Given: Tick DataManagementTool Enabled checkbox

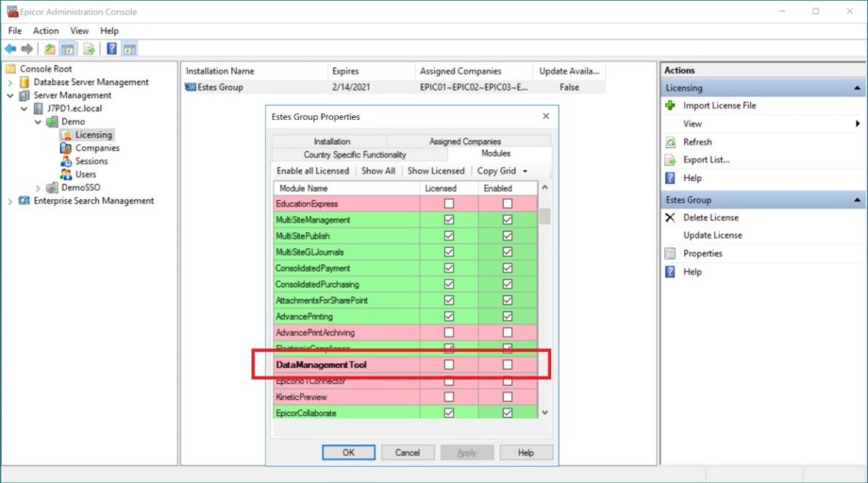Looking at the screenshot, I should [x=507, y=364].
